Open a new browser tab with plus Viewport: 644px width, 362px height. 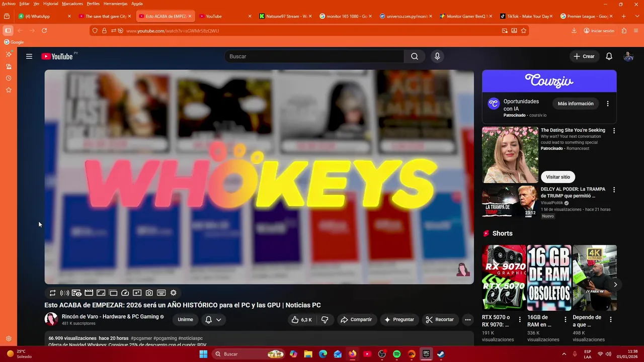click(x=624, y=16)
